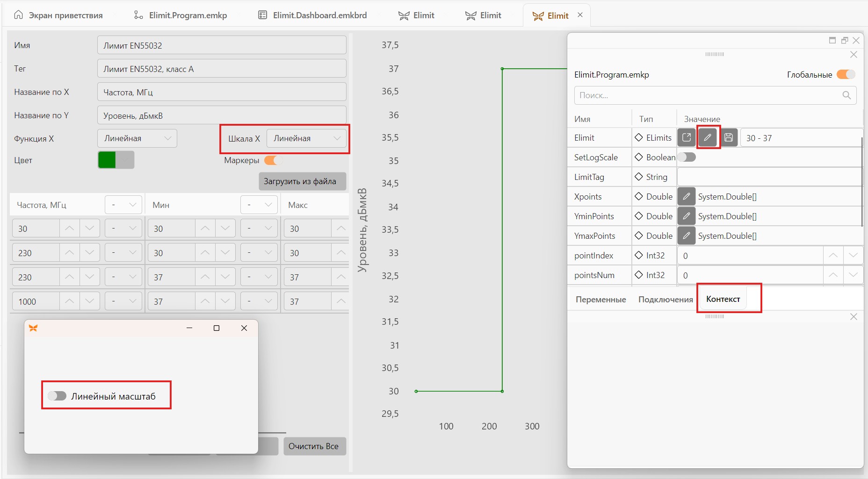Enable the SetLogScale Boolean switch
The image size is (868, 479).
tap(687, 157)
